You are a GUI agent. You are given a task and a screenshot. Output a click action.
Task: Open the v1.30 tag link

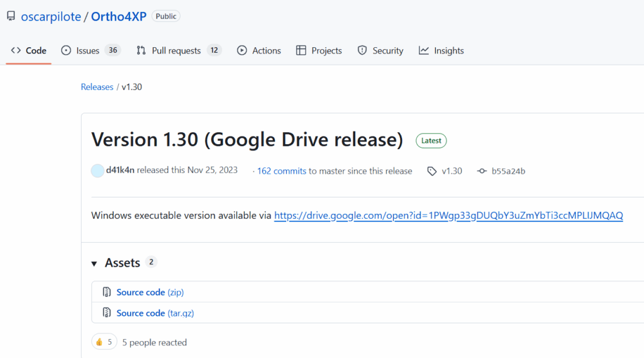(452, 171)
